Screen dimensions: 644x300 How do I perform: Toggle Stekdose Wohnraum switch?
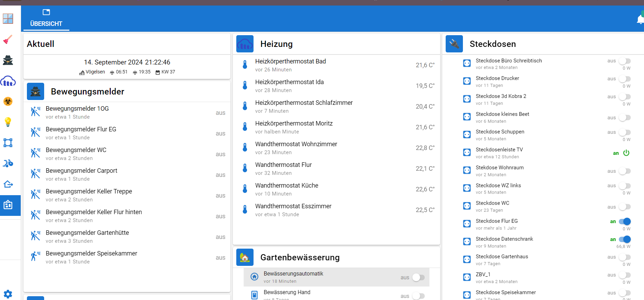pos(625,171)
